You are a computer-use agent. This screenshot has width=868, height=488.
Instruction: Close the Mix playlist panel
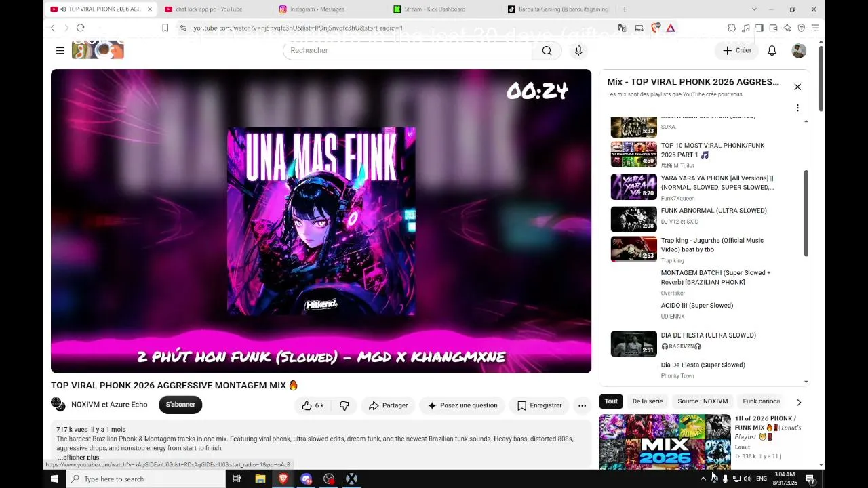click(x=797, y=87)
